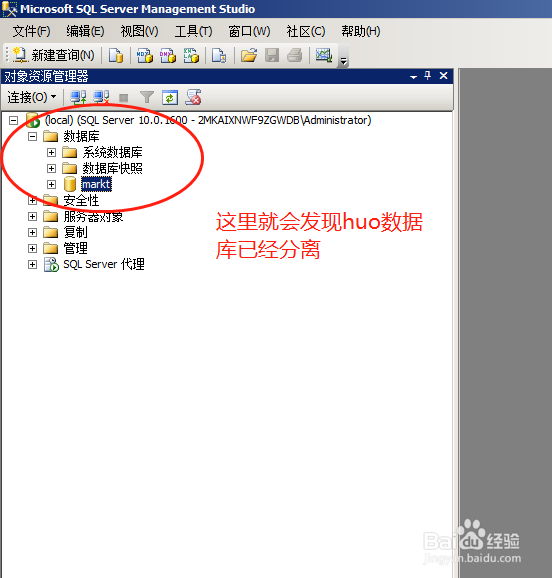Viewport: 552px width, 578px height.
Task: Select the 复制 tree item
Action: click(x=75, y=232)
